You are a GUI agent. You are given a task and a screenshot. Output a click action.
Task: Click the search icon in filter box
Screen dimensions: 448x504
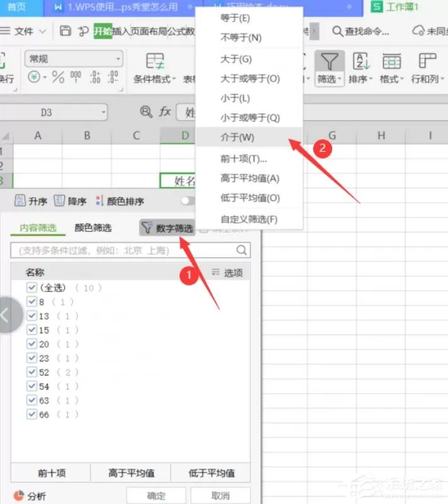tap(242, 249)
